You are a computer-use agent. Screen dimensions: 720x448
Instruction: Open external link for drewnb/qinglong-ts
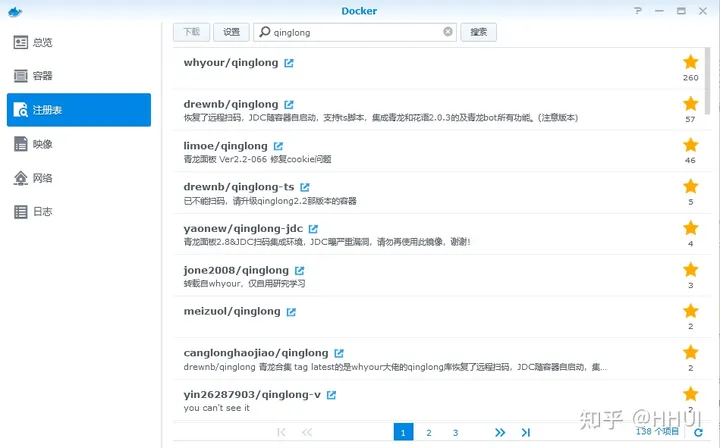point(305,187)
